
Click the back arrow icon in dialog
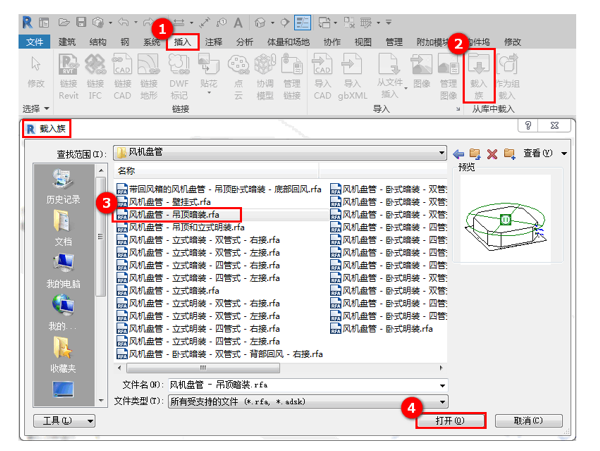click(x=459, y=153)
